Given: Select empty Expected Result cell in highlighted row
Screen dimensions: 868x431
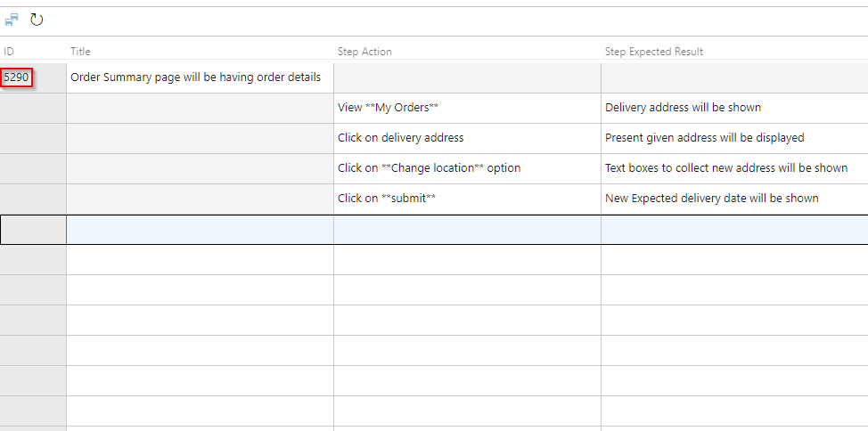Looking at the screenshot, I should (x=734, y=230).
